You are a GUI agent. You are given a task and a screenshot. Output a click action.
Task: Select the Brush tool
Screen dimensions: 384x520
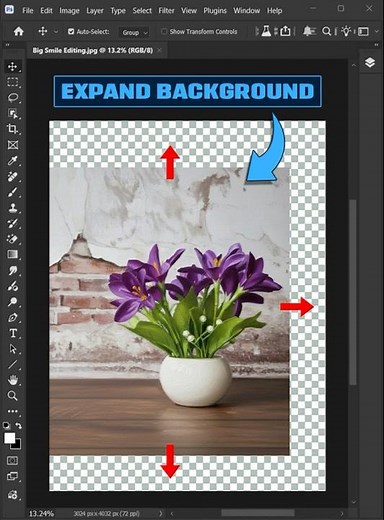12,192
